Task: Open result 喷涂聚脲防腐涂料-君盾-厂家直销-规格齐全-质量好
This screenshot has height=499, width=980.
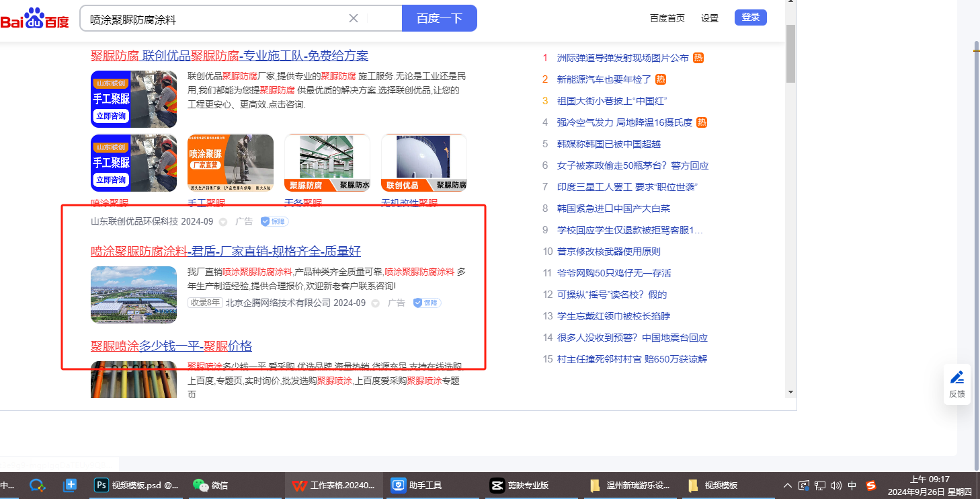Action: click(x=226, y=252)
